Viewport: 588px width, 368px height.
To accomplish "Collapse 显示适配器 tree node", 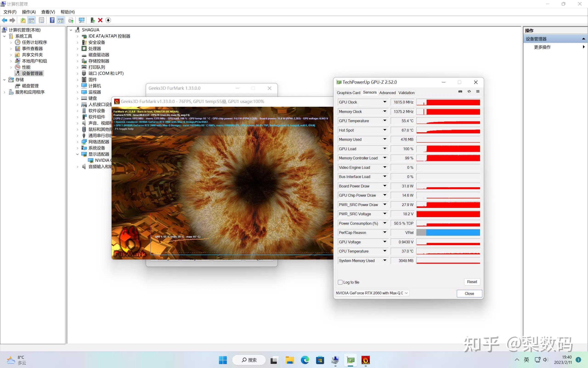I will [x=77, y=154].
